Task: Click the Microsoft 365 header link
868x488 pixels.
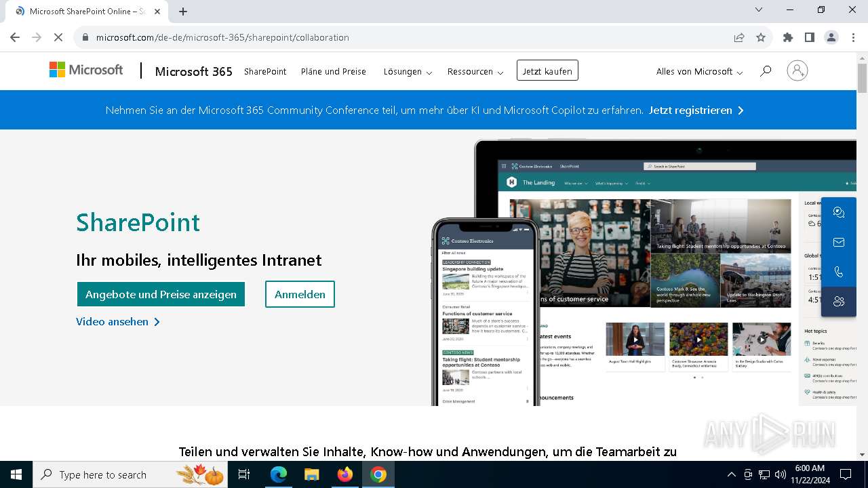Action: click(193, 71)
